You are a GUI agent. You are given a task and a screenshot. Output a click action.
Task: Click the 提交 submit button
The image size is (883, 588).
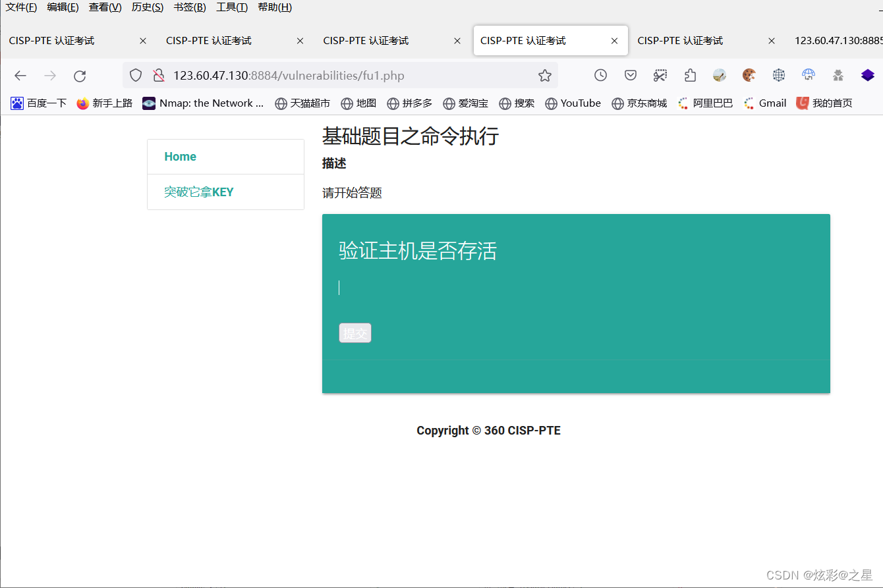[x=355, y=333]
